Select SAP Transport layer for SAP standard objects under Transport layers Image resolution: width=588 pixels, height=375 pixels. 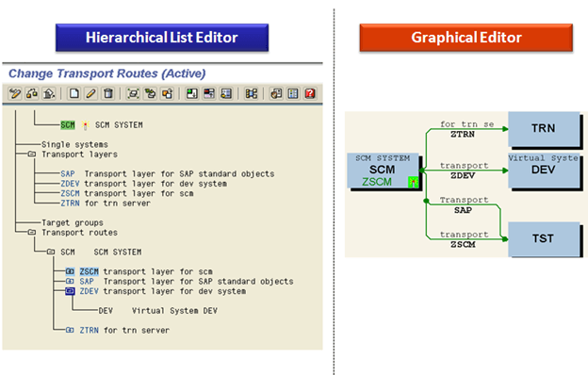tap(167, 174)
